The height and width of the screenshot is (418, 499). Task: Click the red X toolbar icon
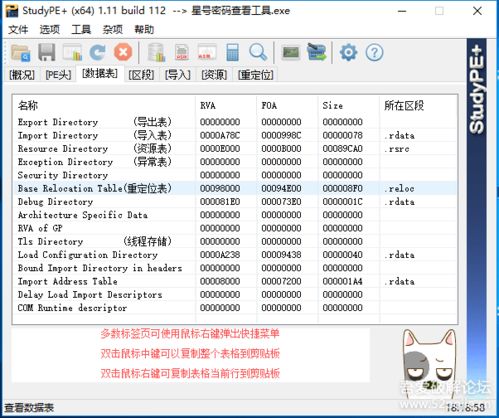point(123,52)
